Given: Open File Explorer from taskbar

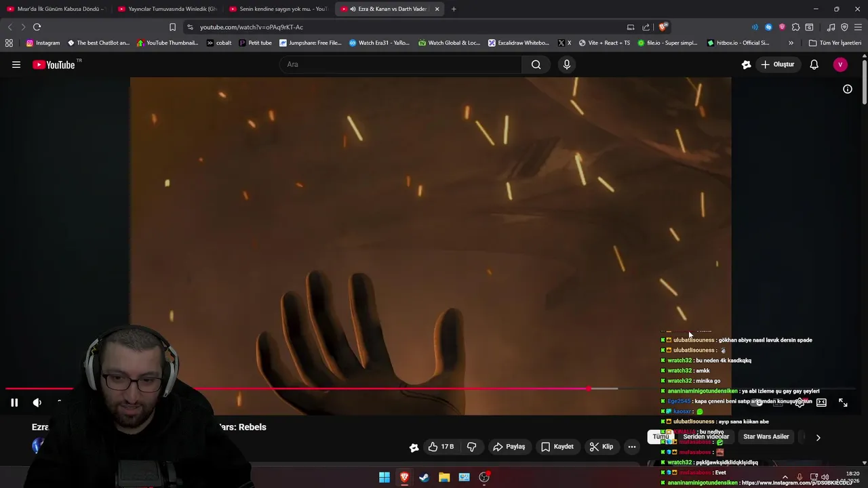Looking at the screenshot, I should coord(444,477).
